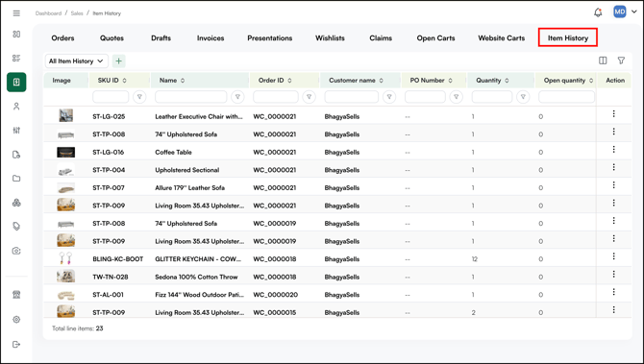The height and width of the screenshot is (364, 644).
Task: Open actions menu for BLING-KC-BOOT row
Action: click(613, 256)
